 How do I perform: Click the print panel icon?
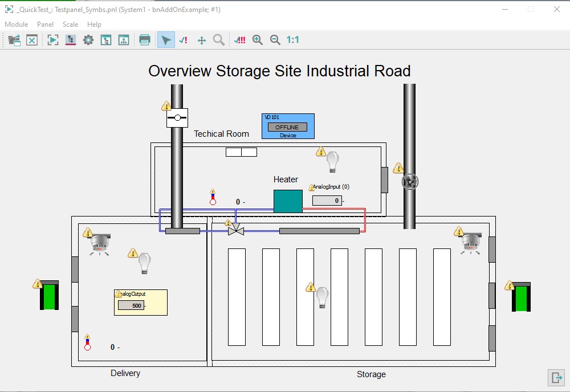[145, 40]
